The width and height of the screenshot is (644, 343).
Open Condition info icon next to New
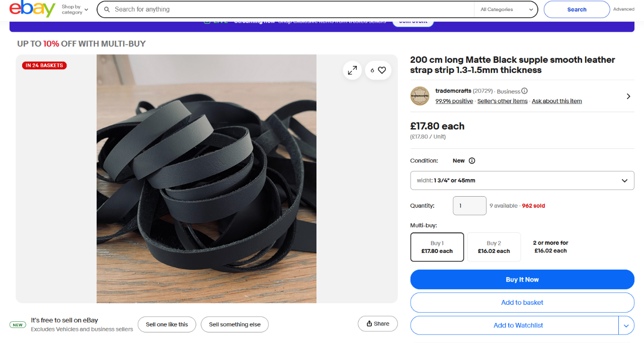472,161
